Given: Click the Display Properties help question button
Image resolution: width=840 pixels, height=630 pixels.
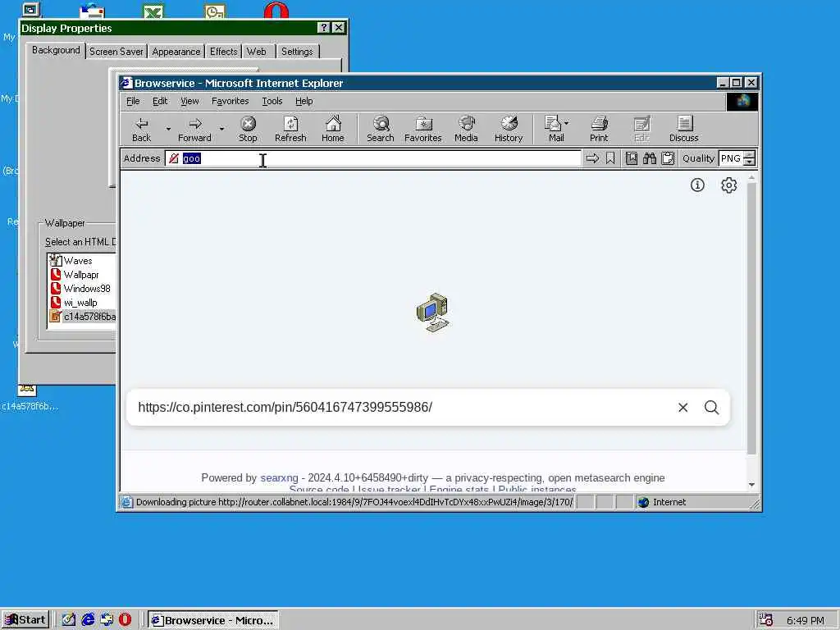Looking at the screenshot, I should click(x=323, y=28).
